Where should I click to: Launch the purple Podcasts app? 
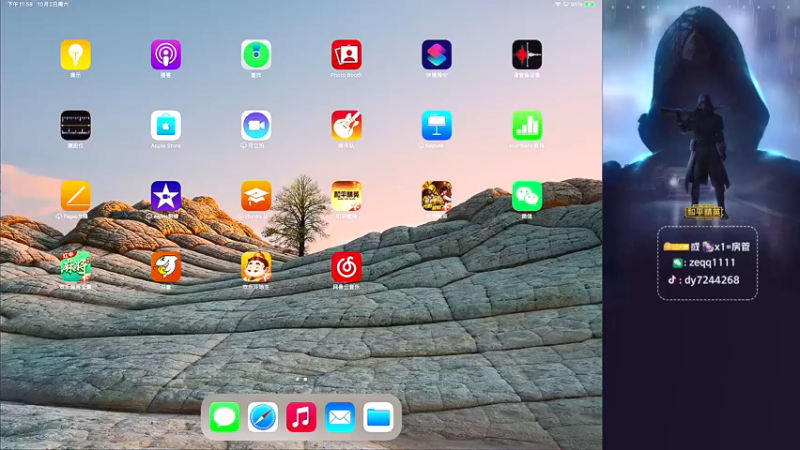point(166,55)
